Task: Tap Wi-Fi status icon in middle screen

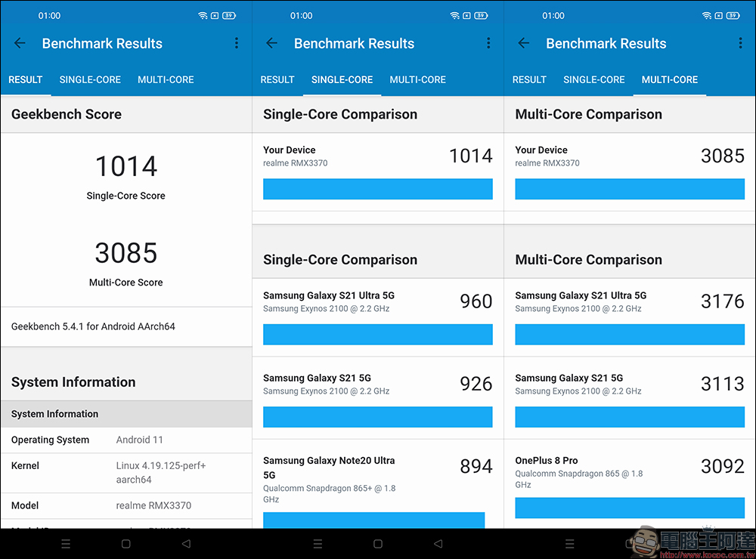Action: tap(454, 15)
